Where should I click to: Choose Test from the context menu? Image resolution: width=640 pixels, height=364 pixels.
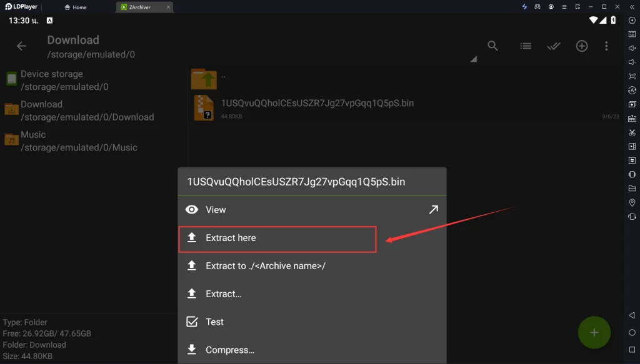click(x=312, y=322)
